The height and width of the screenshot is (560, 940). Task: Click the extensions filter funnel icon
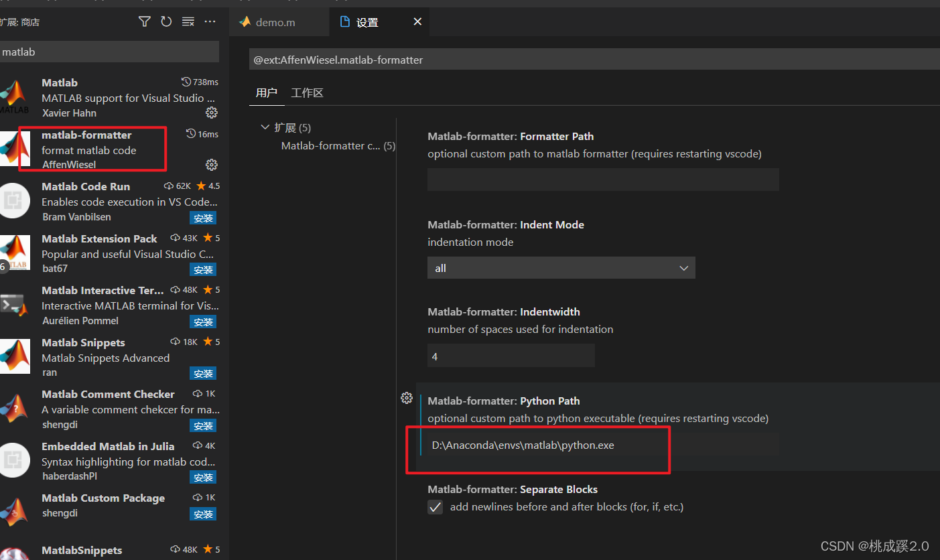pos(144,21)
